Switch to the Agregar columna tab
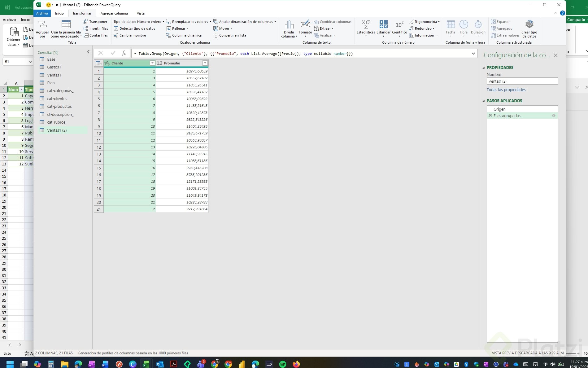Image resolution: width=588 pixels, height=368 pixels. 114,13
